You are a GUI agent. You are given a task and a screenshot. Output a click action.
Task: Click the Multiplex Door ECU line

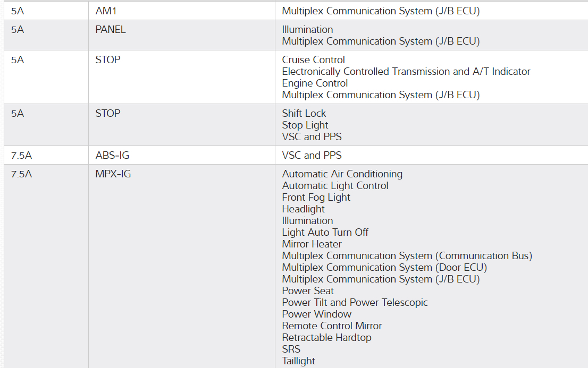pyautogui.click(x=384, y=267)
